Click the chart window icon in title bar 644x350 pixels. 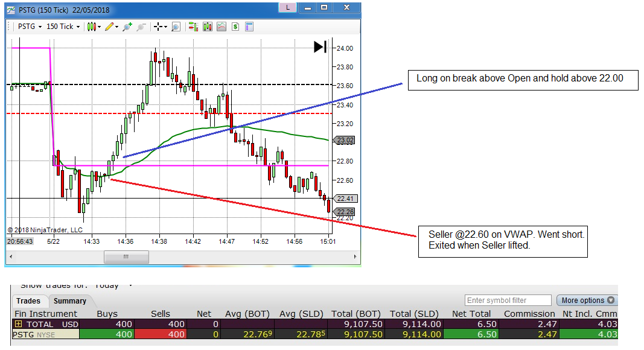11,10
